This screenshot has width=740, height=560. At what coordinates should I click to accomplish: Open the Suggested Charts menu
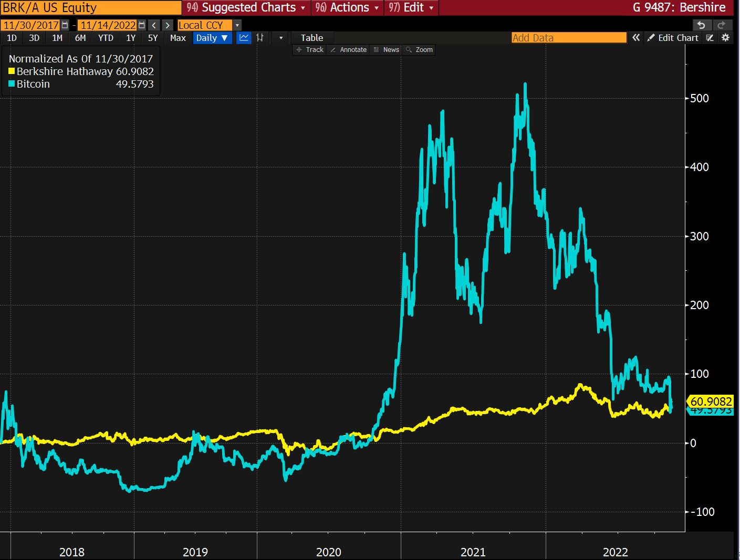(x=246, y=7)
